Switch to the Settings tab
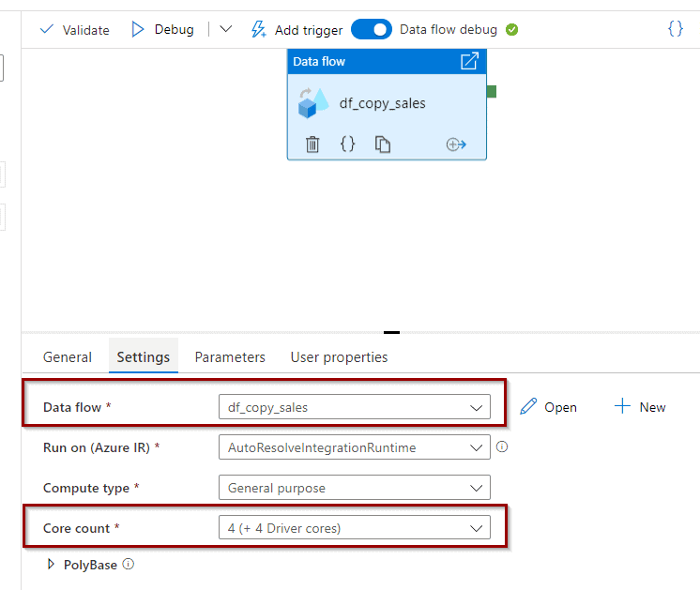 point(144,357)
